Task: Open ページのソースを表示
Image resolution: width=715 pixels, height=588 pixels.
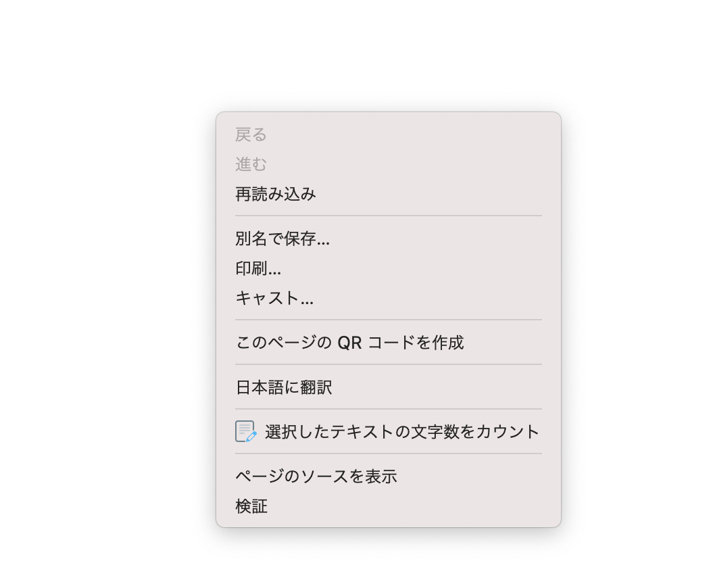Action: [316, 476]
